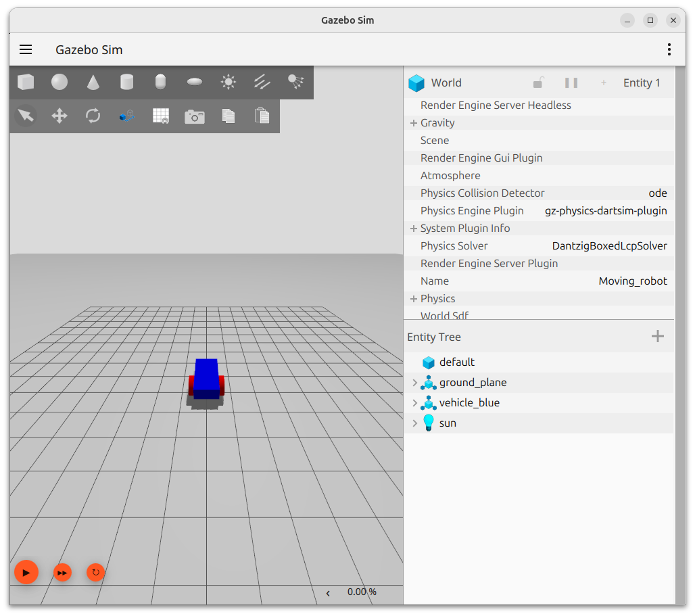Click the plus button in Entity Tree
The image size is (695, 616).
pyautogui.click(x=657, y=337)
